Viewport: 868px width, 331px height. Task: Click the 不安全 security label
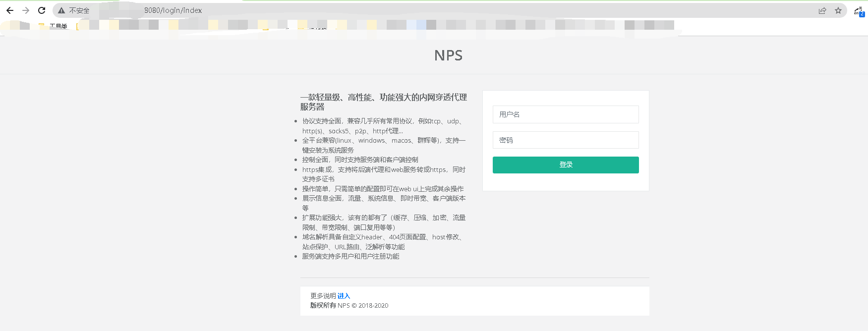pos(79,10)
